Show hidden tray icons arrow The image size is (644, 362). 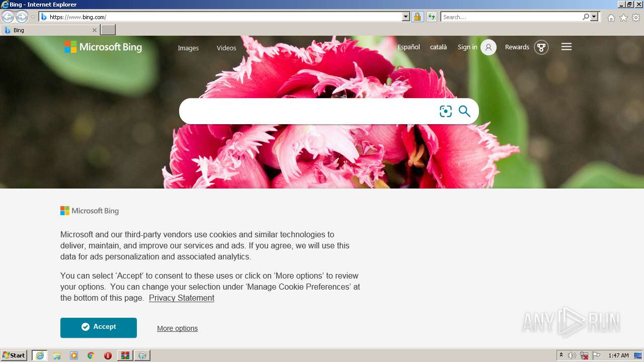[x=561, y=355]
